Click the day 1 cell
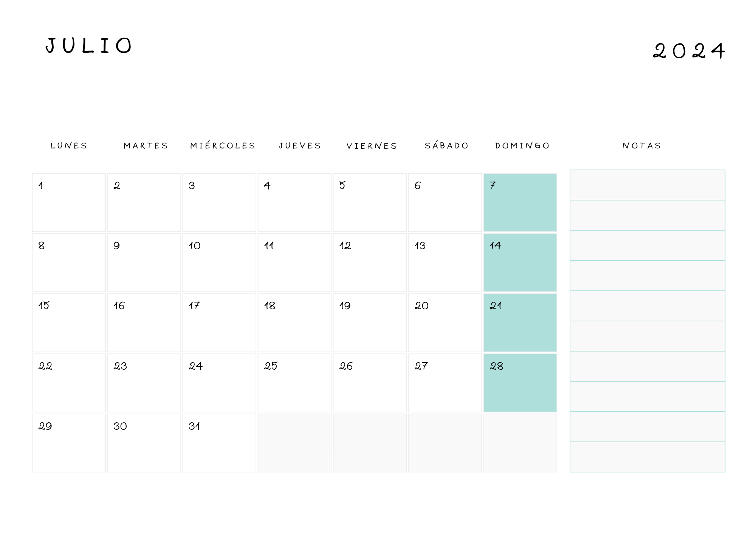The width and height of the screenshot is (756, 534). (69, 202)
